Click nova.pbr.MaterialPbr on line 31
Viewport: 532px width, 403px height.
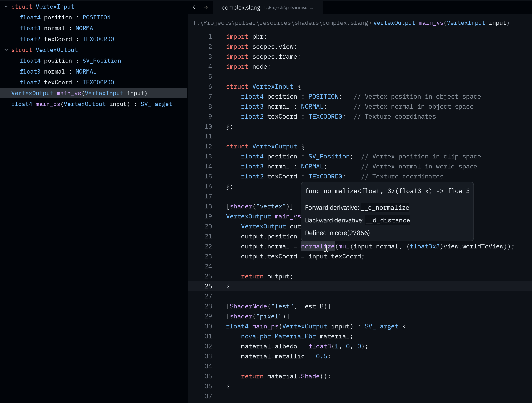[x=278, y=336]
